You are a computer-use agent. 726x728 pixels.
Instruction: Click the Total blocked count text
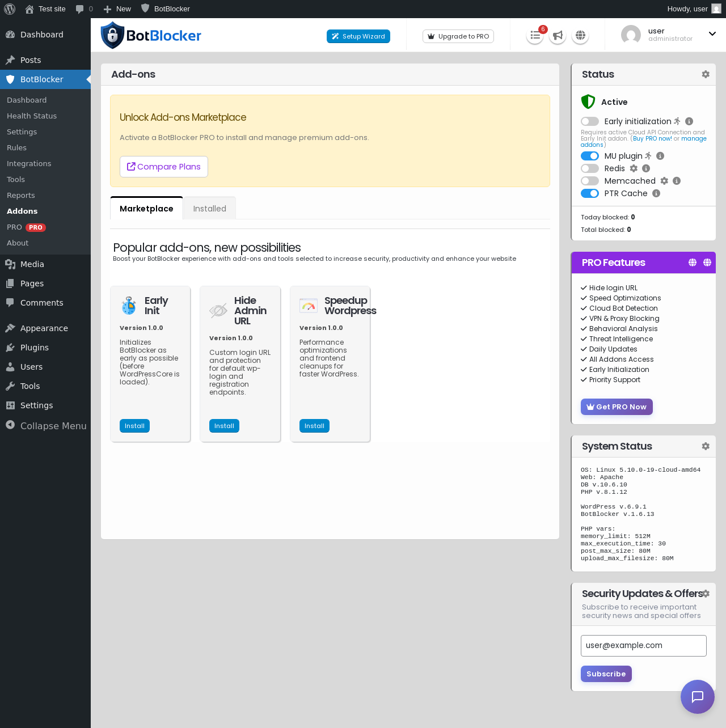606,230
